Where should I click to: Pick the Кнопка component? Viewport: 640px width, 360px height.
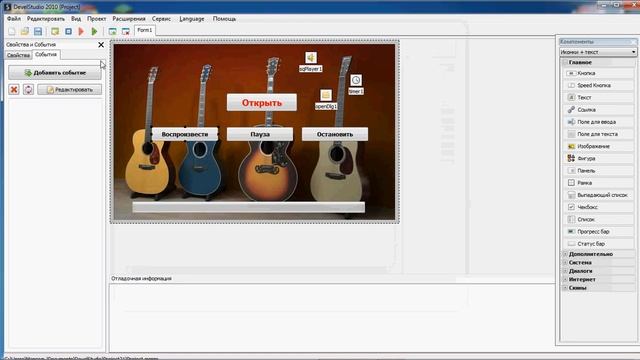click(x=598, y=73)
